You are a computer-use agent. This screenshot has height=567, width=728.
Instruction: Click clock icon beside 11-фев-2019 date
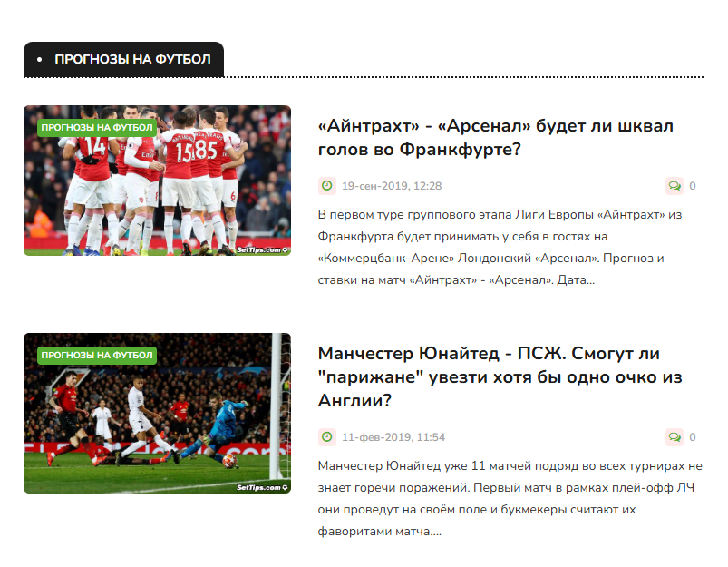click(x=327, y=437)
